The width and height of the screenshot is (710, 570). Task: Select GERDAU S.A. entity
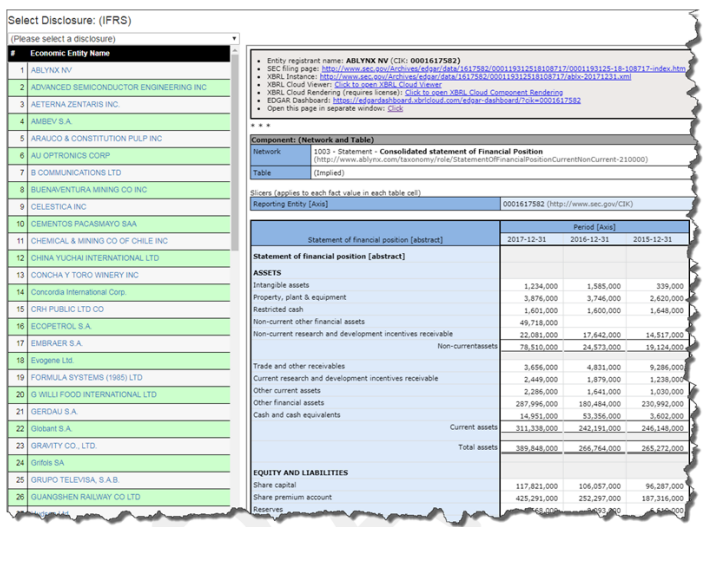54,412
